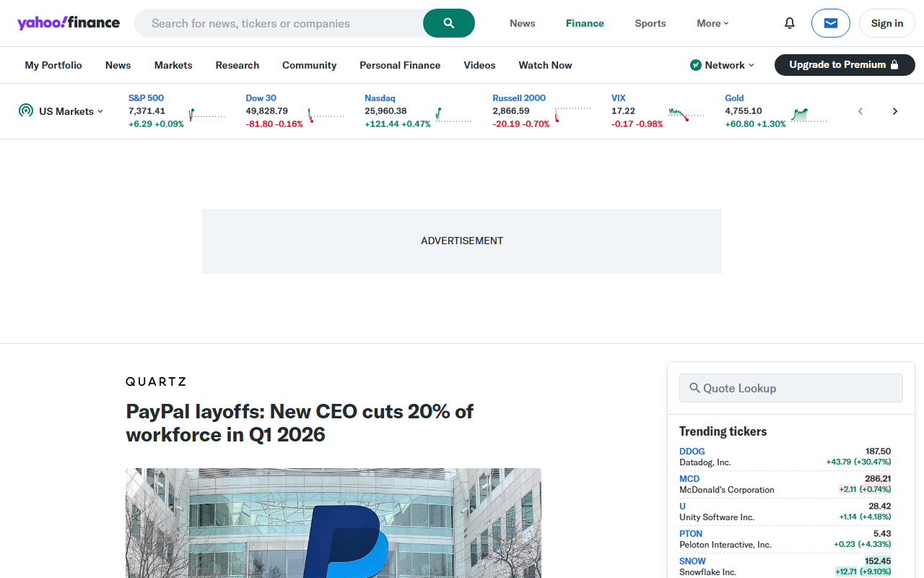The height and width of the screenshot is (578, 924).
Task: Go to Finance in top header
Action: point(585,23)
